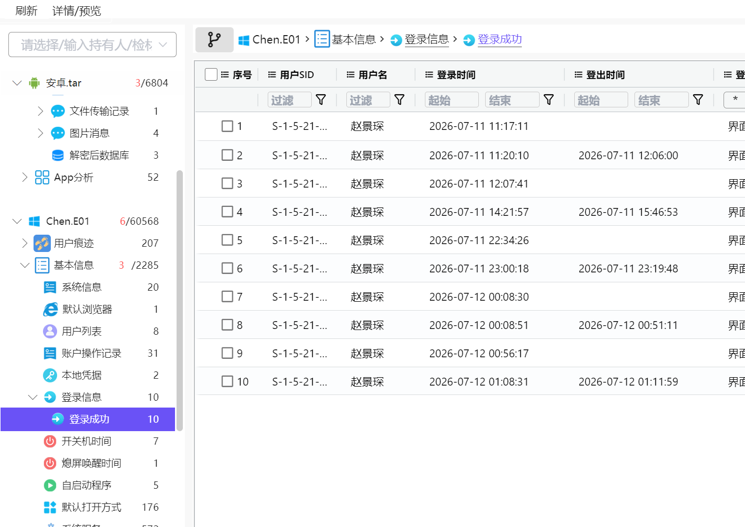Sort by the 用户名 column header
Viewport: 745px width, 527px height.
372,75
